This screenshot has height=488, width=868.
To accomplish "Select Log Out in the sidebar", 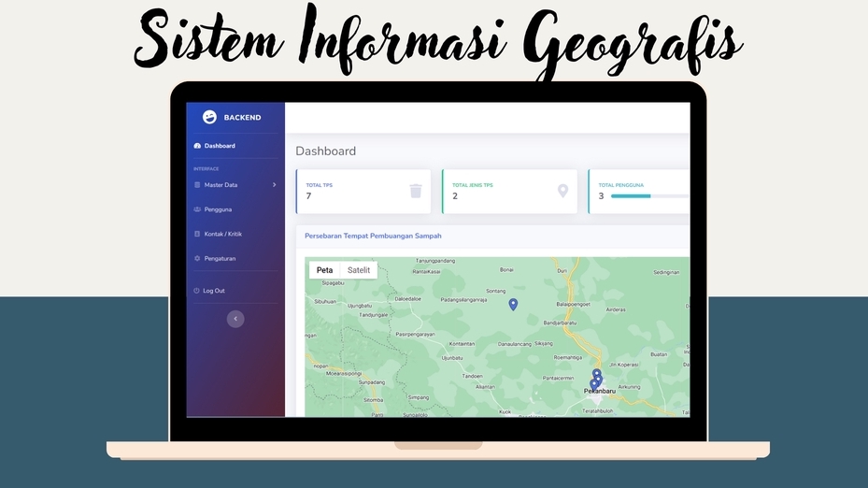I will point(214,290).
